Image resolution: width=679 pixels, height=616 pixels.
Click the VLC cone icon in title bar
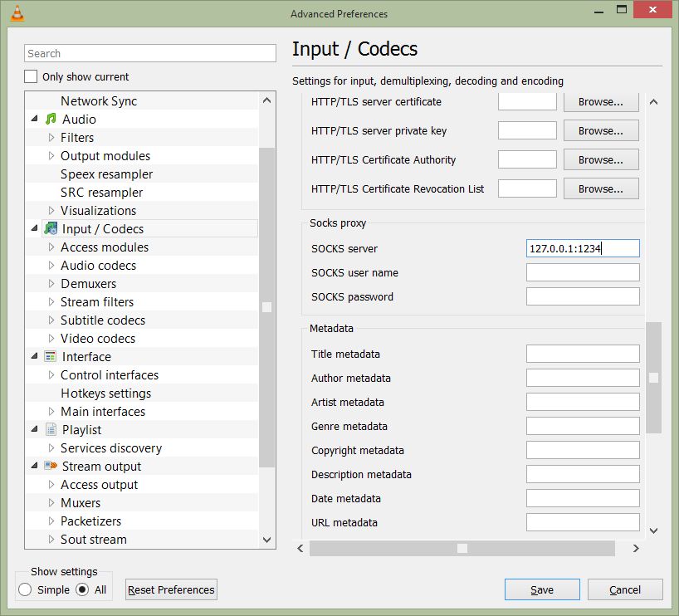17,13
